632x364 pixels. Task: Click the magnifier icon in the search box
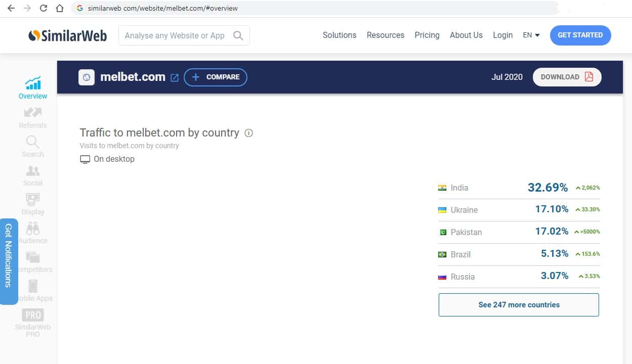click(238, 35)
